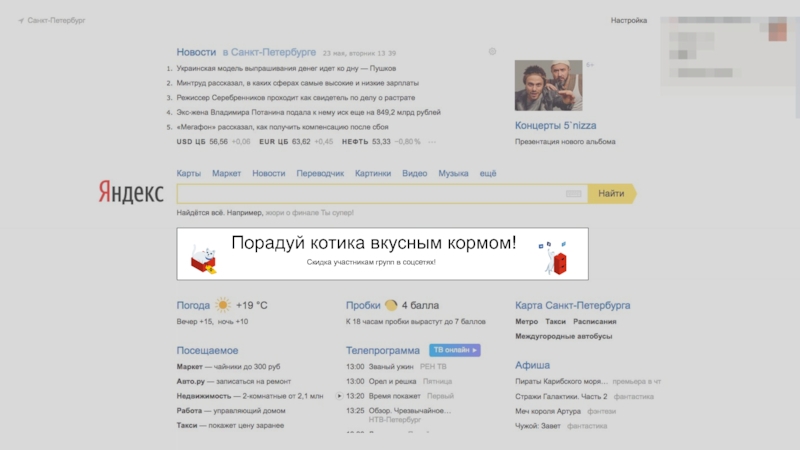
Task: Open Карта Санкт-Петербурга link
Action: coord(572,305)
